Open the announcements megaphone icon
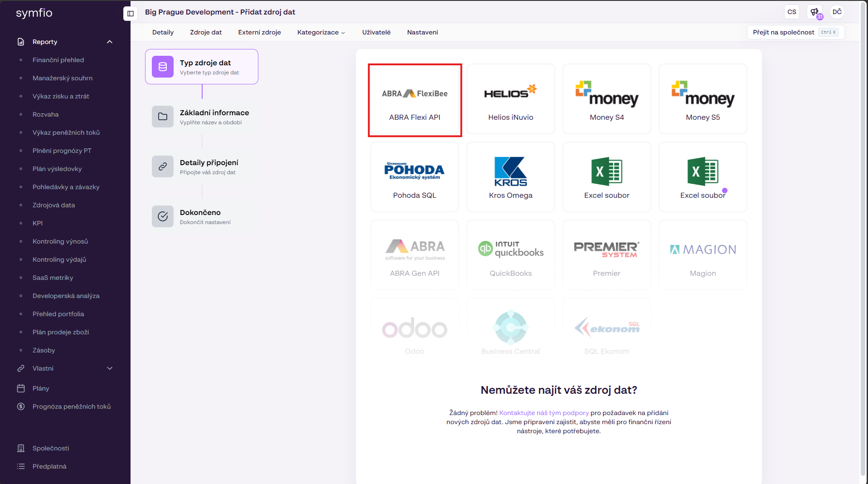The image size is (868, 484). (x=815, y=12)
